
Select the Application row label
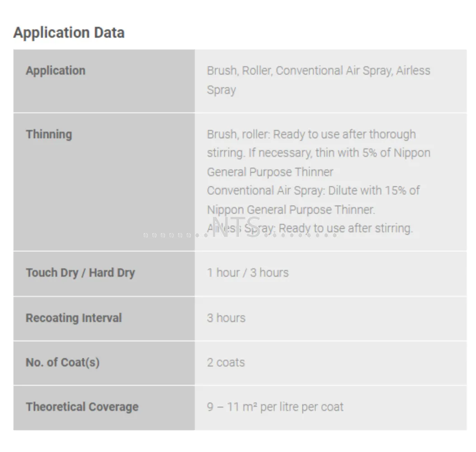click(56, 71)
